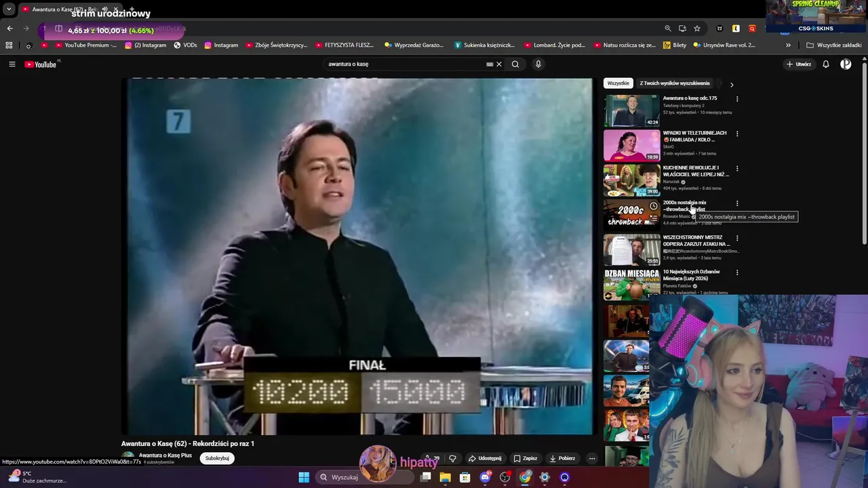Open options for 2000s nostalgia mix
Image resolution: width=868 pixels, height=488 pixels.
737,203
